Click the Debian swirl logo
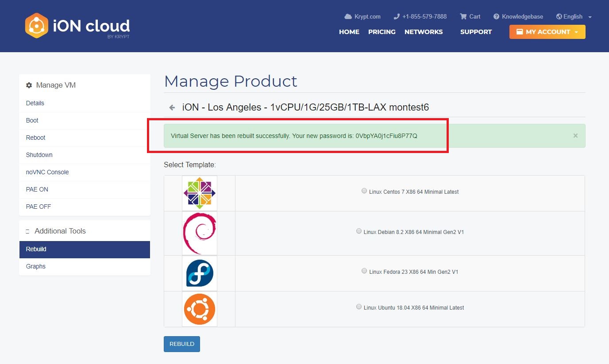Viewport: 609px width, 364px height. pos(200,233)
